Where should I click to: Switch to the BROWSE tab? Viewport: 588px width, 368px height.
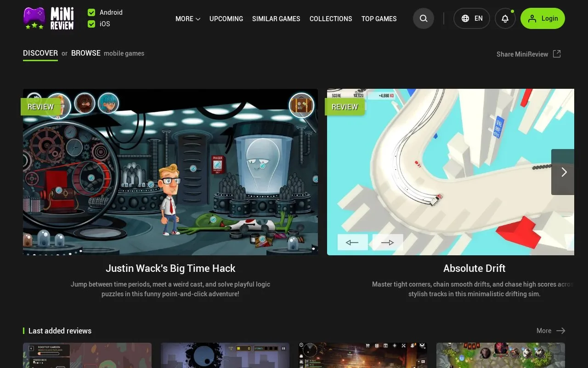tap(86, 53)
